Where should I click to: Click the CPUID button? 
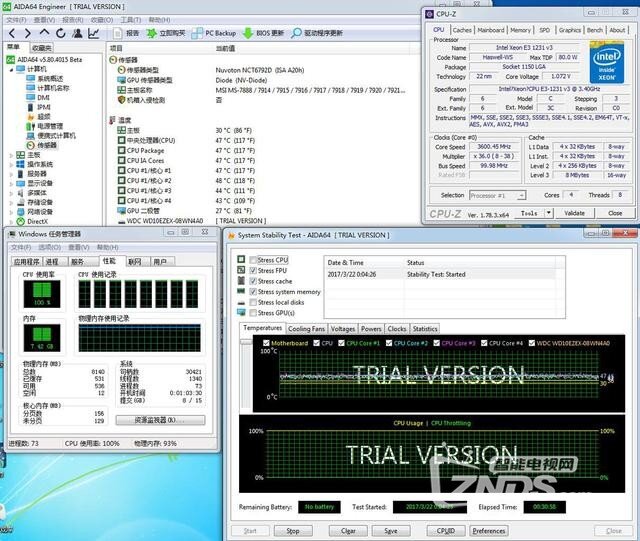pyautogui.click(x=446, y=531)
